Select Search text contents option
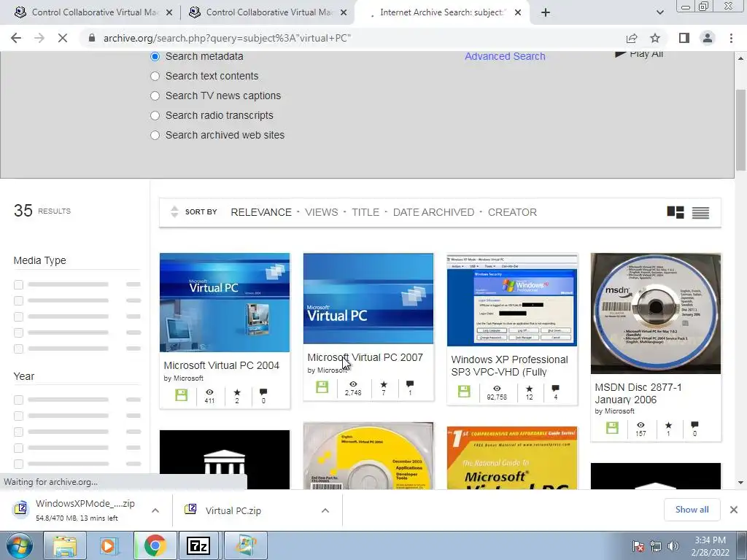747x560 pixels. point(155,76)
